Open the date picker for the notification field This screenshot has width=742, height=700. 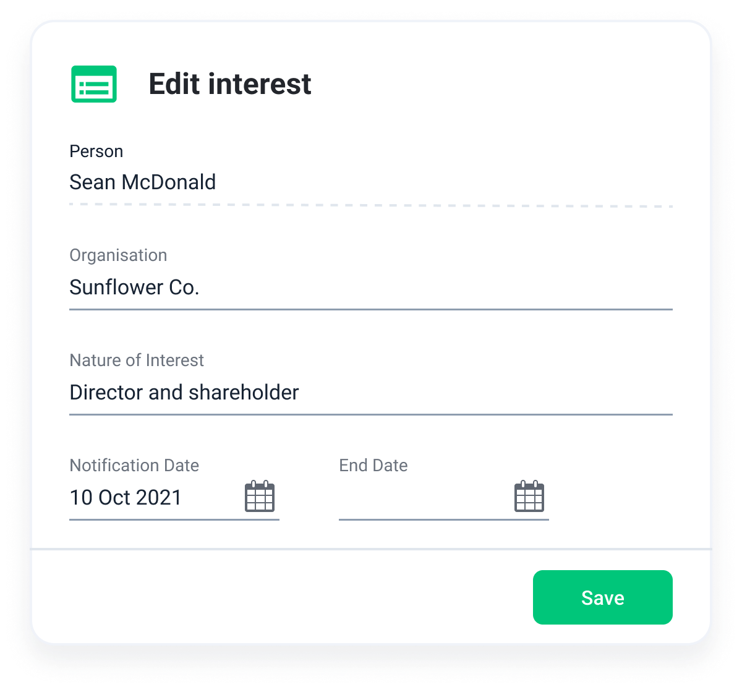click(260, 496)
